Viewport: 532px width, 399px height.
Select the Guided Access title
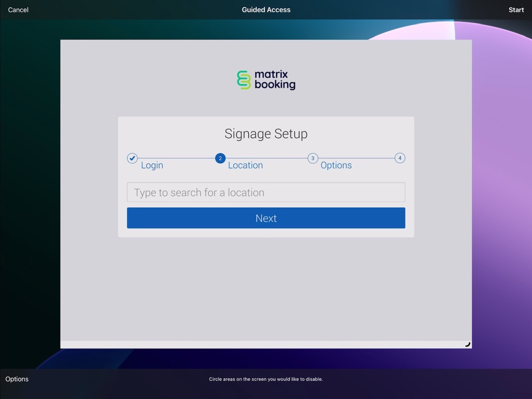point(266,9)
